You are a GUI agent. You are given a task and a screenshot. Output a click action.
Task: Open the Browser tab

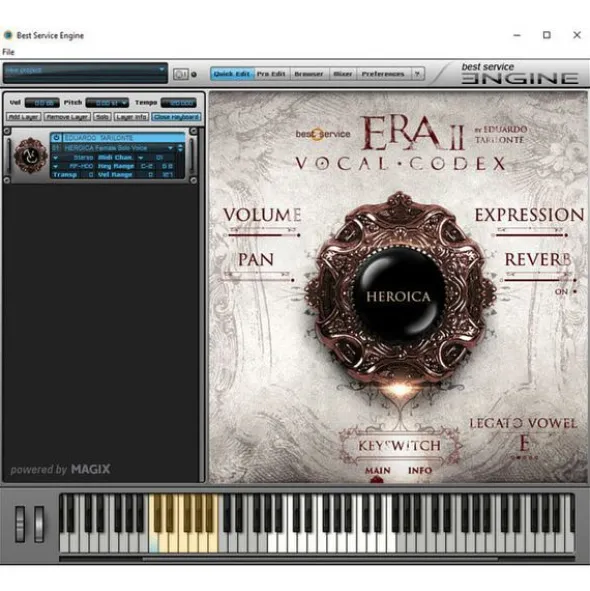(309, 74)
